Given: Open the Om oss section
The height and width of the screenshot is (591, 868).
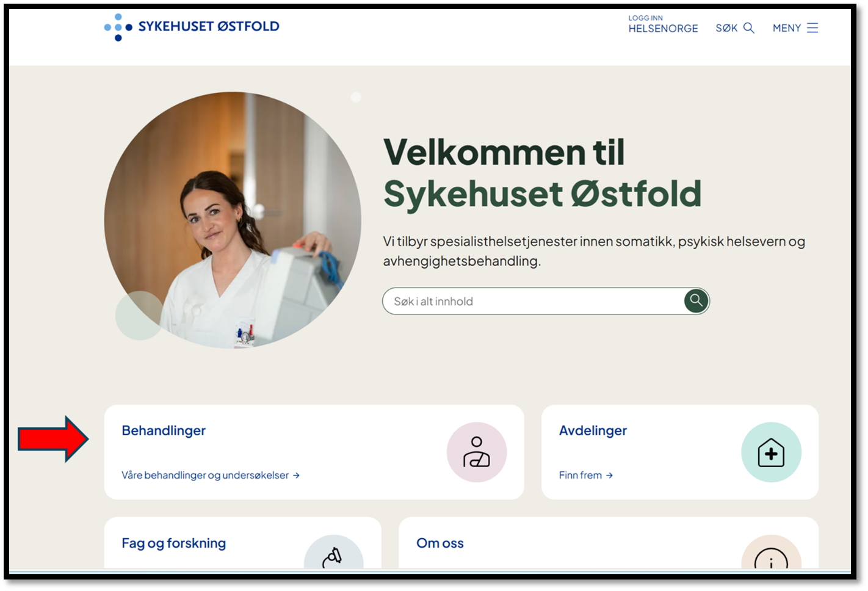Looking at the screenshot, I should point(440,543).
